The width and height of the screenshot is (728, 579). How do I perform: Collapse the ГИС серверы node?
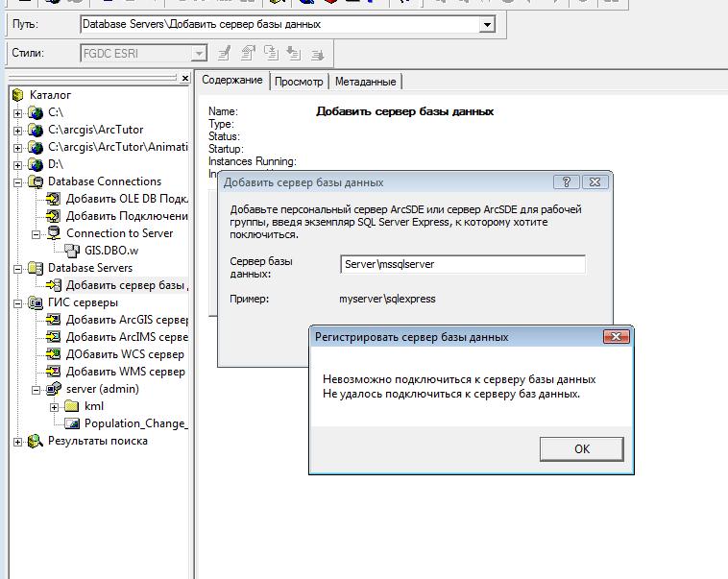(x=17, y=303)
